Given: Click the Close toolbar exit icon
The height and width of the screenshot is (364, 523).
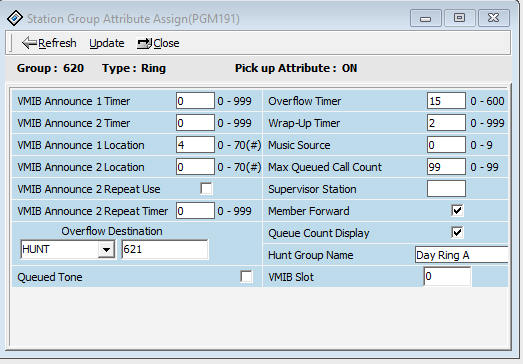Looking at the screenshot, I should pyautogui.click(x=144, y=43).
